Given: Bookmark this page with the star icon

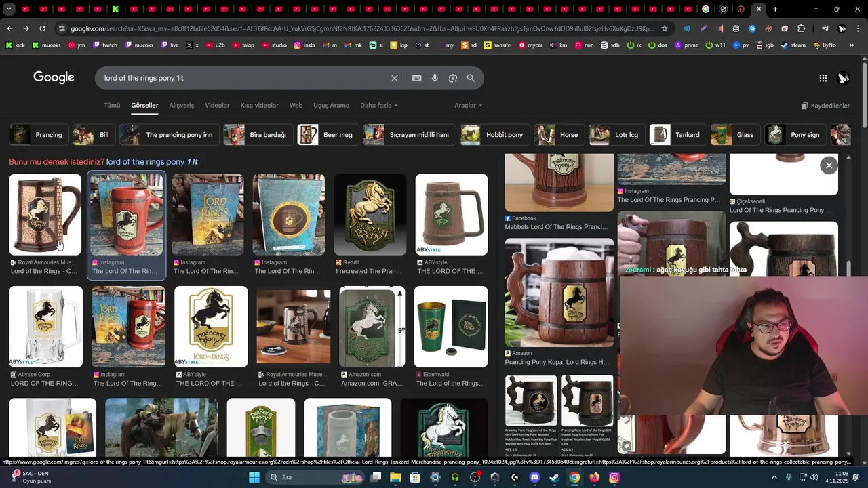Looking at the screenshot, I should [x=665, y=28].
